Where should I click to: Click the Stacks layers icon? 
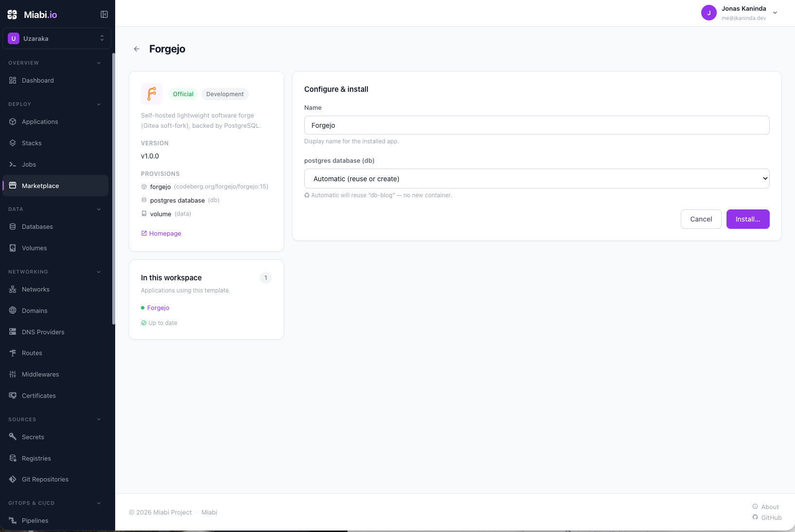13,143
